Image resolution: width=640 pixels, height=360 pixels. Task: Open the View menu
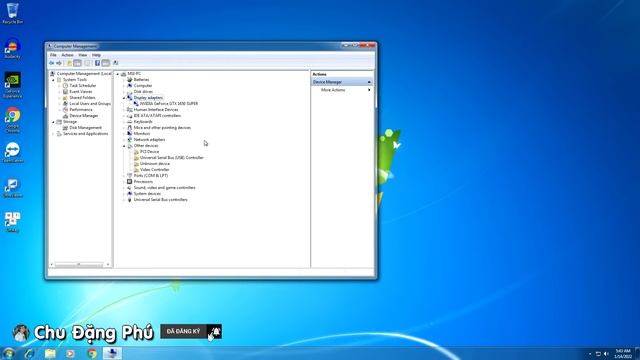tap(83, 55)
